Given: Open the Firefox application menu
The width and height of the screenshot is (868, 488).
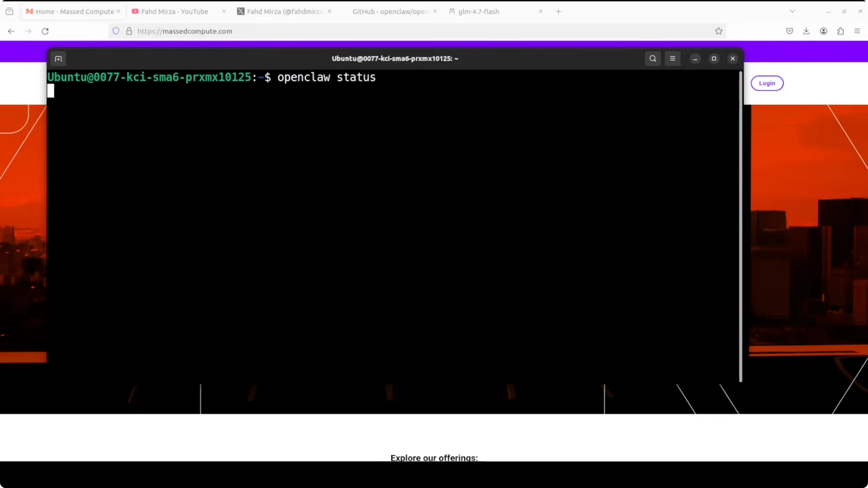Looking at the screenshot, I should [x=857, y=31].
